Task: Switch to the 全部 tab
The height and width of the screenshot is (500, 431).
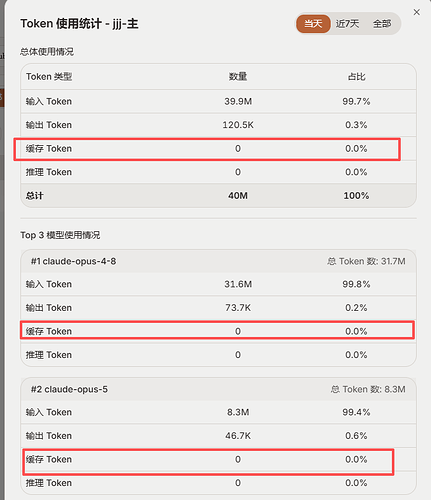Action: pos(382,24)
